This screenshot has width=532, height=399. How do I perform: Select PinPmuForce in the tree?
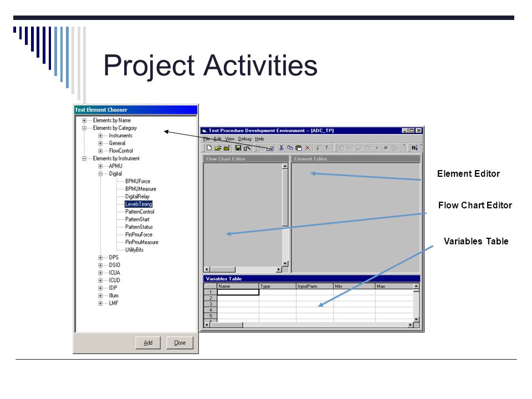139,235
